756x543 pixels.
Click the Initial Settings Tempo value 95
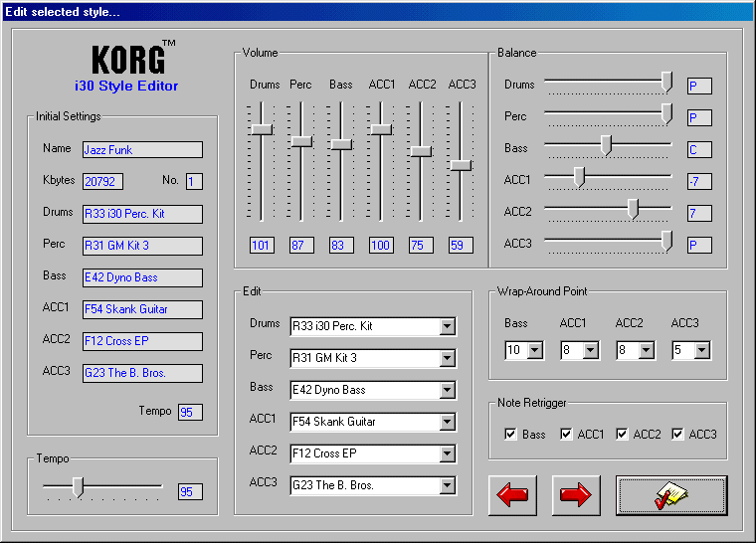tap(190, 413)
